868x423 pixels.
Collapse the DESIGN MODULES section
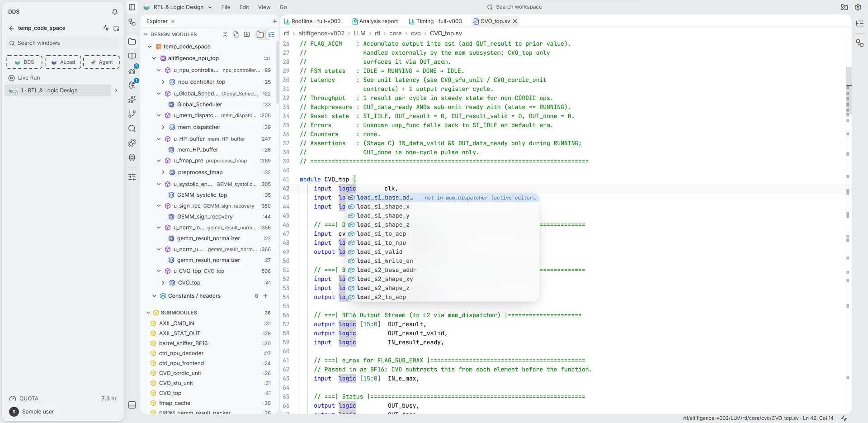(x=146, y=34)
